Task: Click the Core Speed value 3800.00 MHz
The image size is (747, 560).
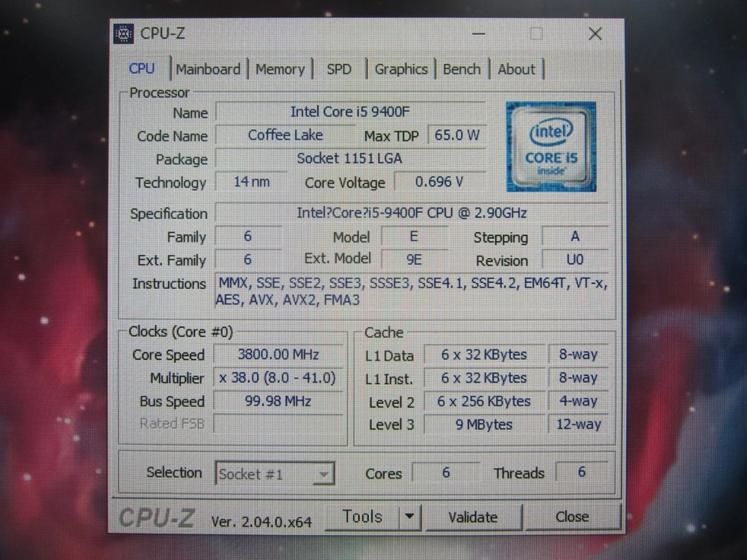Action: pyautogui.click(x=278, y=354)
